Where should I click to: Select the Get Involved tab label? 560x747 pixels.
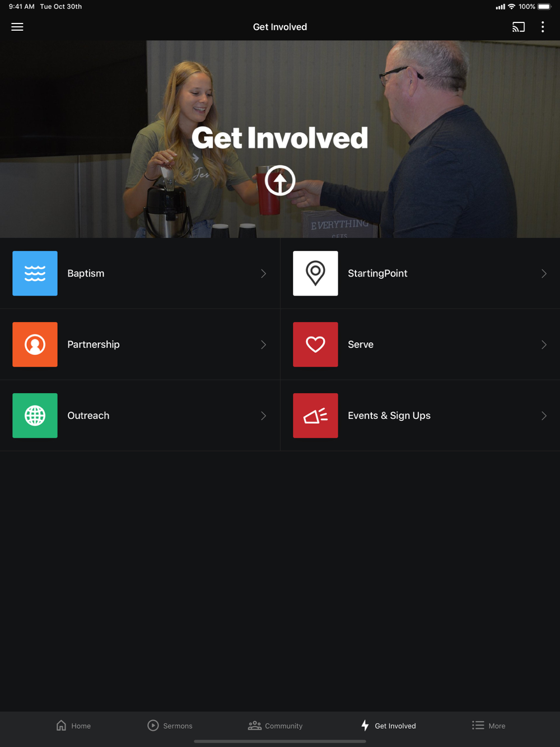[x=395, y=726]
